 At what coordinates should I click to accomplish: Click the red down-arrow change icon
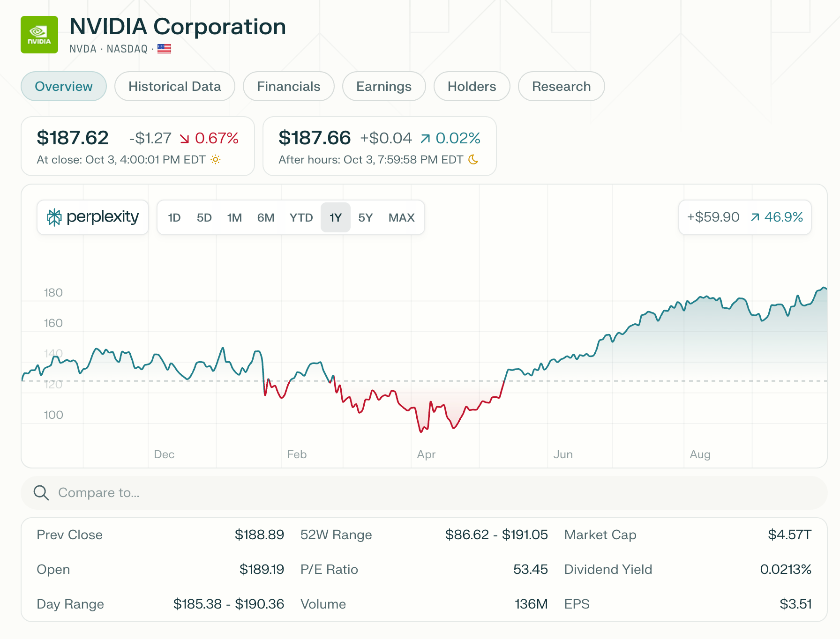point(185,139)
